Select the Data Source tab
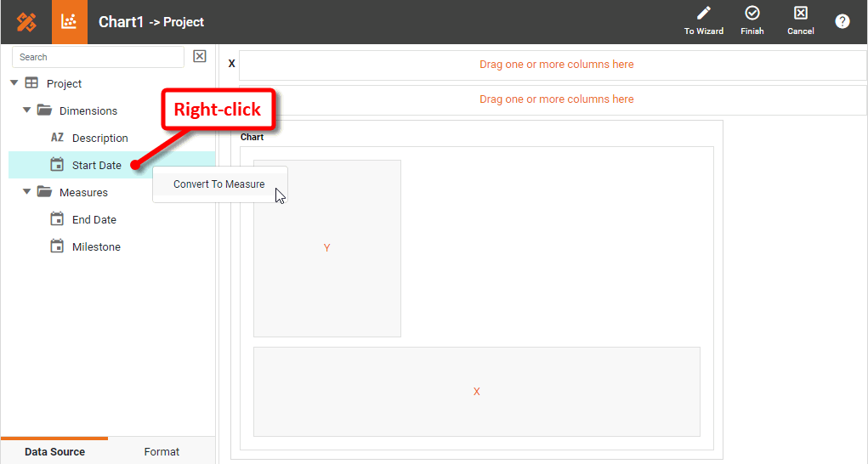The height and width of the screenshot is (464, 868). [x=54, y=451]
